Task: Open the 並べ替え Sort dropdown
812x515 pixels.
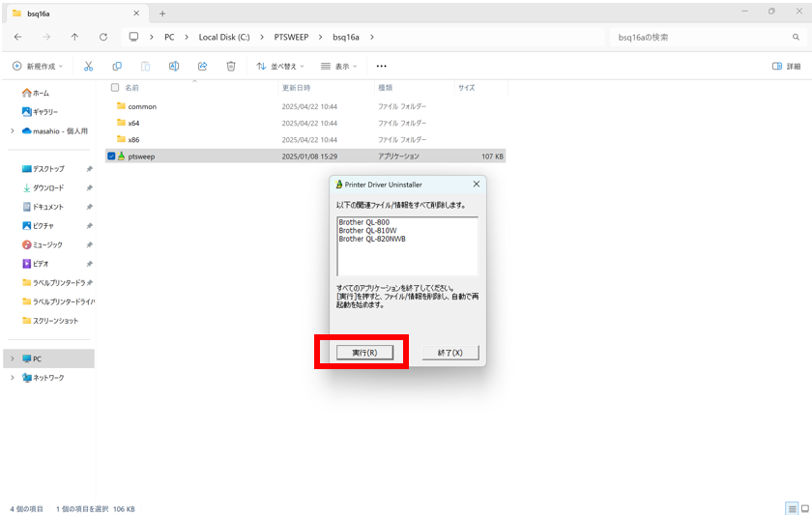Action: (x=280, y=67)
